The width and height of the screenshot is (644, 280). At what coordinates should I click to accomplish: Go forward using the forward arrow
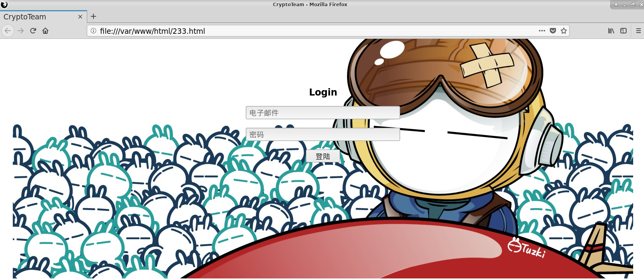(x=21, y=31)
